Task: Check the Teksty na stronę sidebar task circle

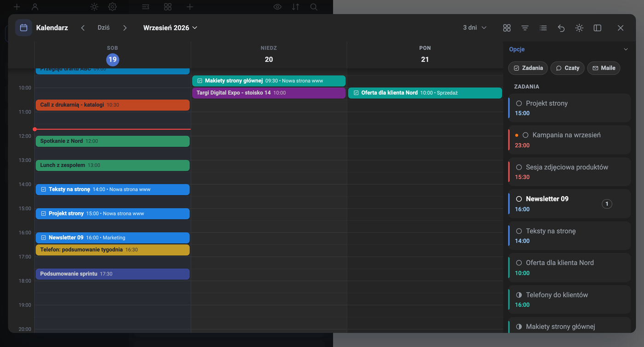Action: tap(519, 231)
